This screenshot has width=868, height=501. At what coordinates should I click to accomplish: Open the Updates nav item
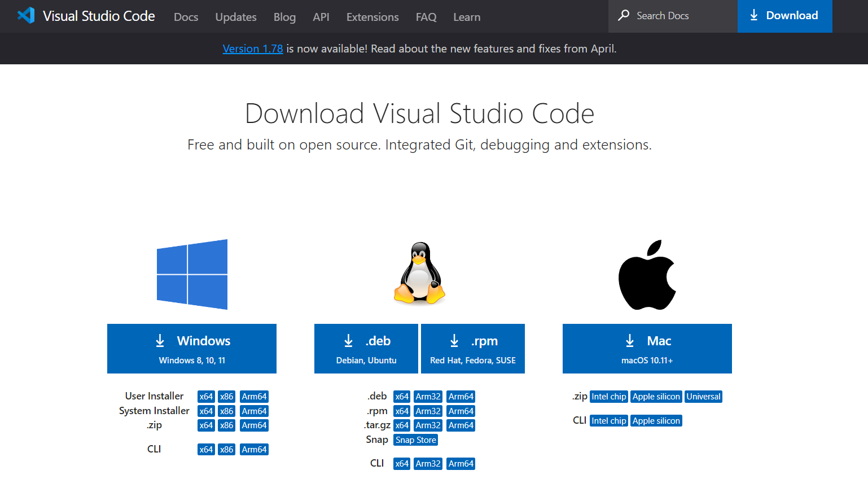coord(236,17)
